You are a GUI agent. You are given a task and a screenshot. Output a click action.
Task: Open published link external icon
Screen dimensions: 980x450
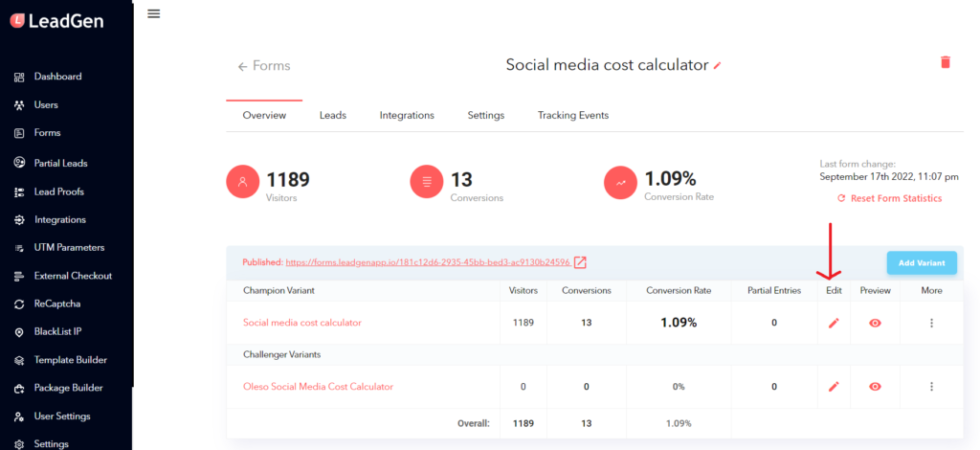581,262
